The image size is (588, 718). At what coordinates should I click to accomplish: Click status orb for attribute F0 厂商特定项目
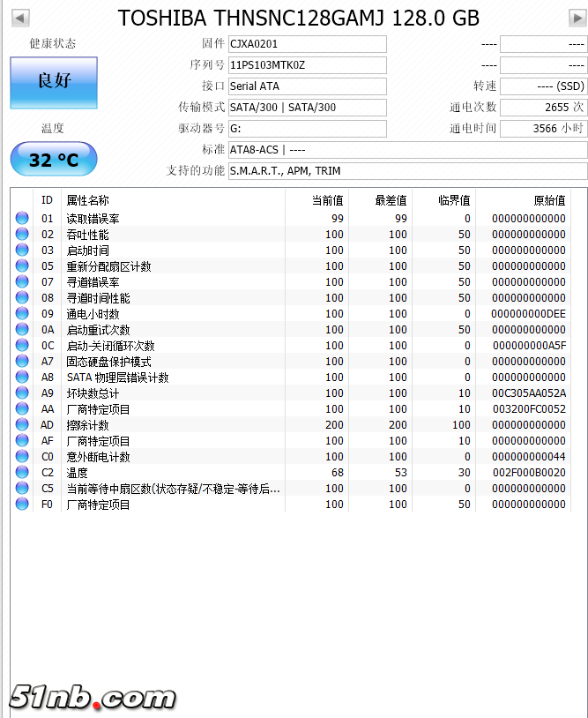pos(22,504)
